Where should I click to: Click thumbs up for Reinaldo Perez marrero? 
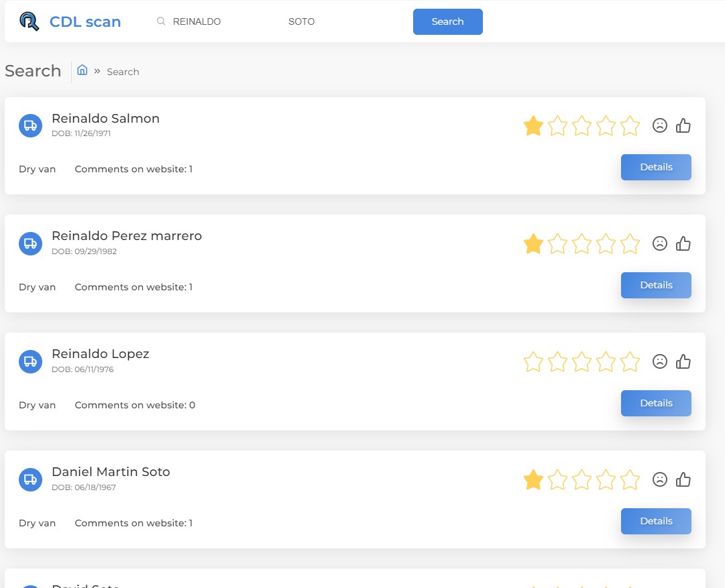[x=683, y=244]
